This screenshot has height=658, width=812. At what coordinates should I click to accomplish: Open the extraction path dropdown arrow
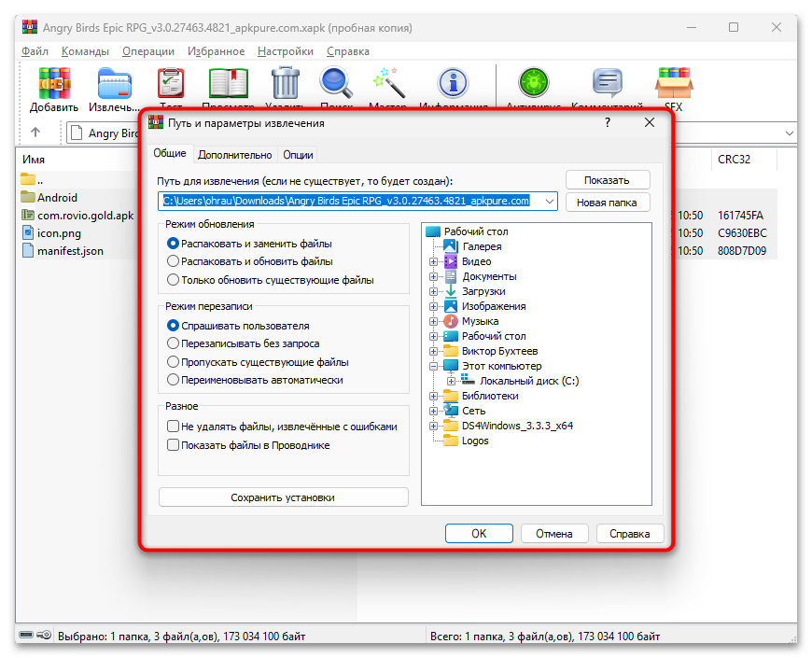(x=550, y=201)
